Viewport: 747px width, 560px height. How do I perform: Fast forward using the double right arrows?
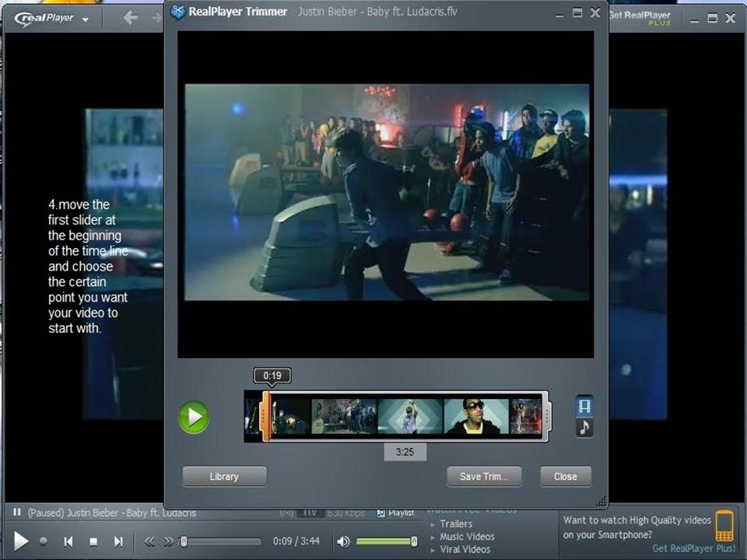pyautogui.click(x=168, y=541)
